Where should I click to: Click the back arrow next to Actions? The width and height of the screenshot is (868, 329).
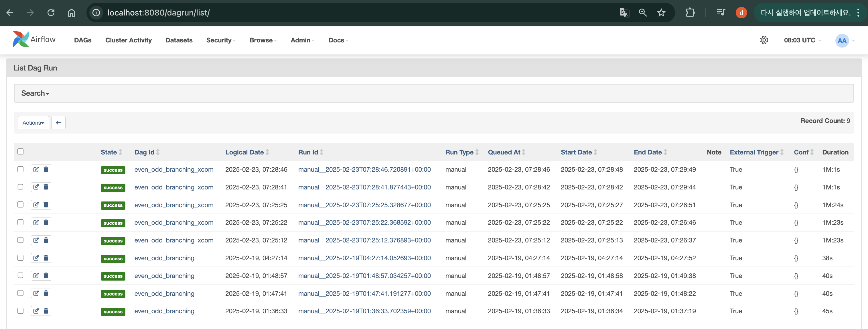[x=58, y=123]
